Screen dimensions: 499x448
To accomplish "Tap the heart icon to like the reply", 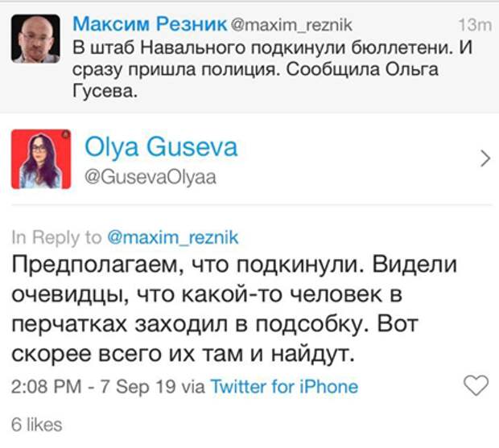I will click(476, 385).
